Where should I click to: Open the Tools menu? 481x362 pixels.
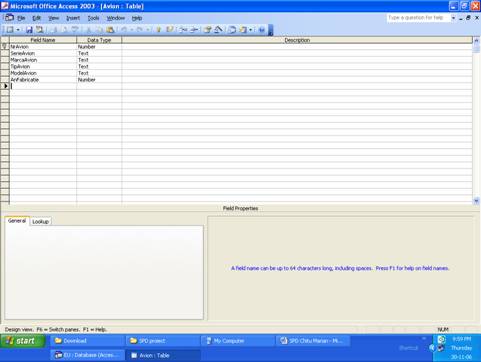pos(93,18)
